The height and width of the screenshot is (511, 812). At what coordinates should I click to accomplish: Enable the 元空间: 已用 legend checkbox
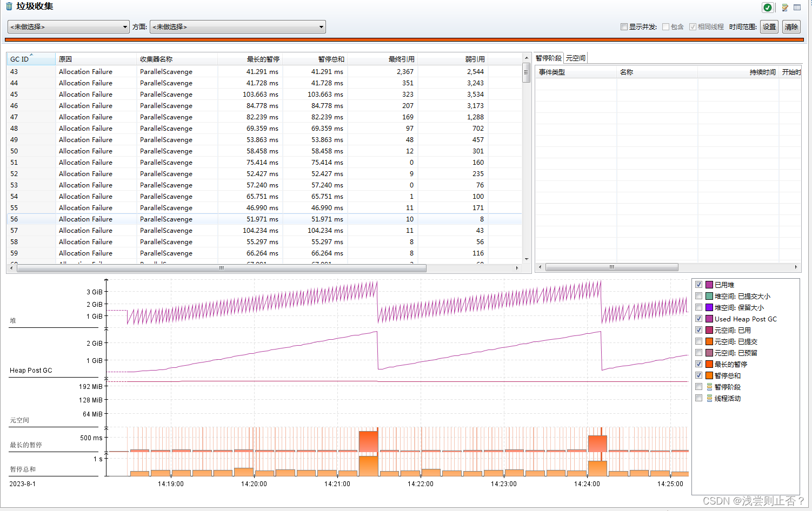(x=698, y=330)
